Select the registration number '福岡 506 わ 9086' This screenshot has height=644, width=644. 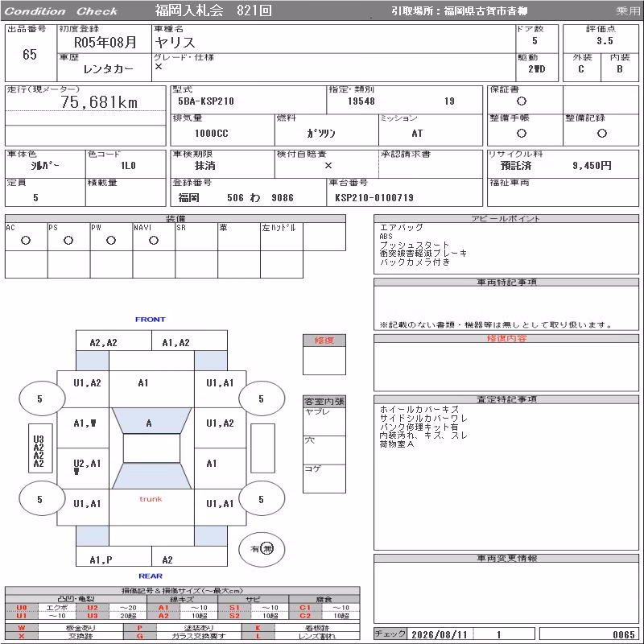coord(236,197)
